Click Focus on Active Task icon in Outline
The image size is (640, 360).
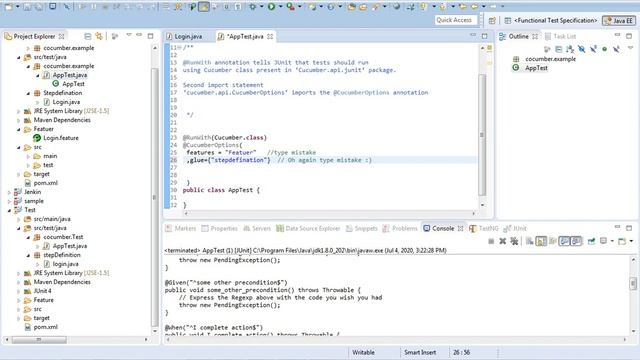pos(547,49)
